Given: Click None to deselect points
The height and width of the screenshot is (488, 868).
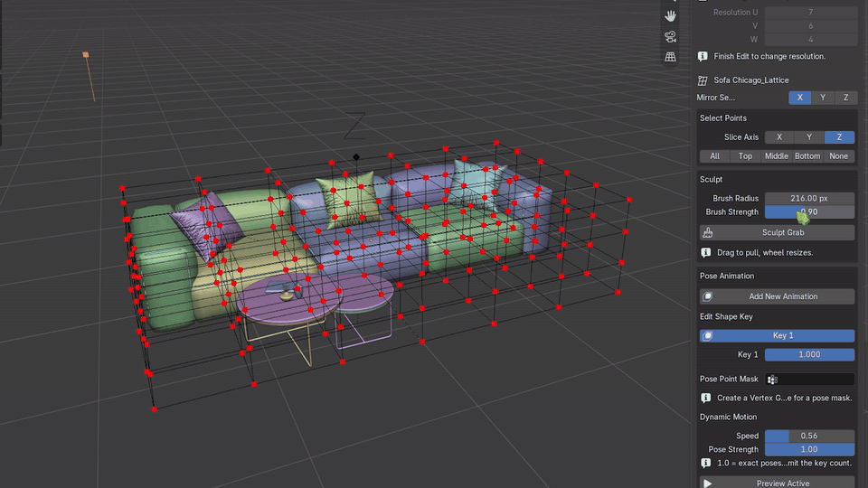Looking at the screenshot, I should pyautogui.click(x=839, y=156).
